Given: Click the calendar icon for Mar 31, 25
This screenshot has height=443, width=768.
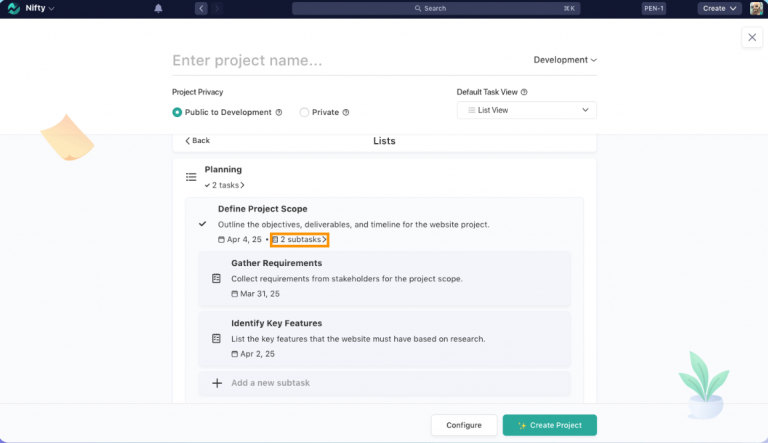Looking at the screenshot, I should (235, 294).
